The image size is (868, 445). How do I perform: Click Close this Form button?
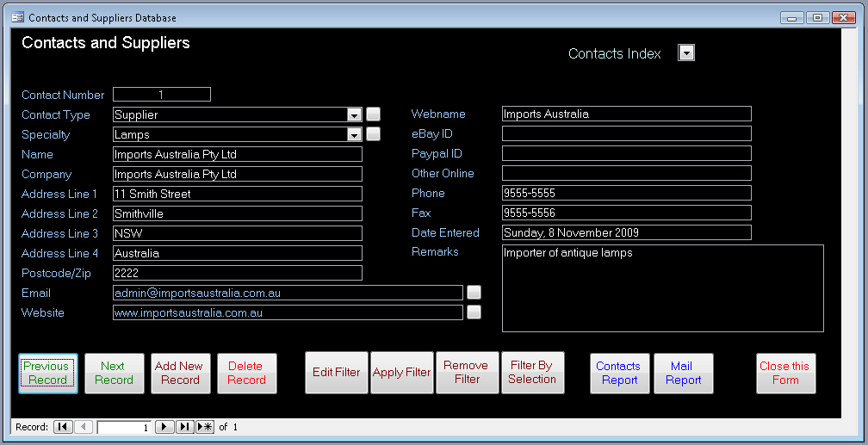tap(786, 374)
